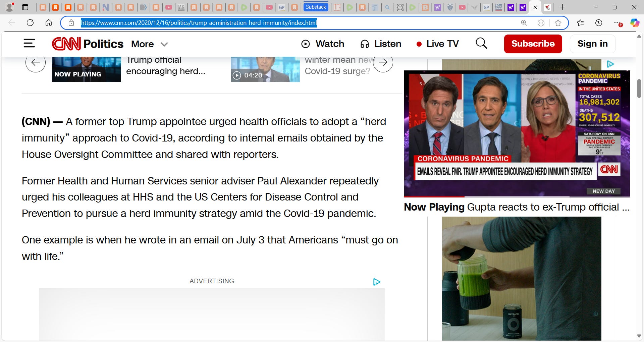
Task: Switch to the LOC tab
Action: coord(337,7)
